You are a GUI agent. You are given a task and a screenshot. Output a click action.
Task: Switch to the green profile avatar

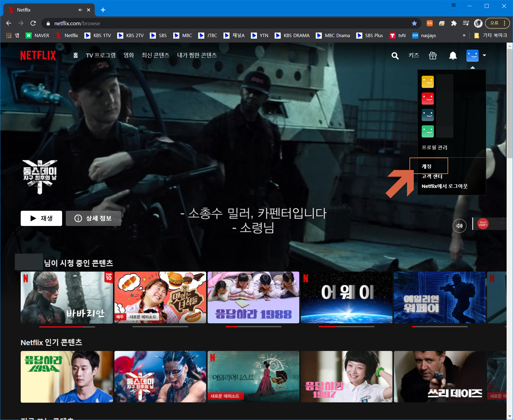(428, 131)
